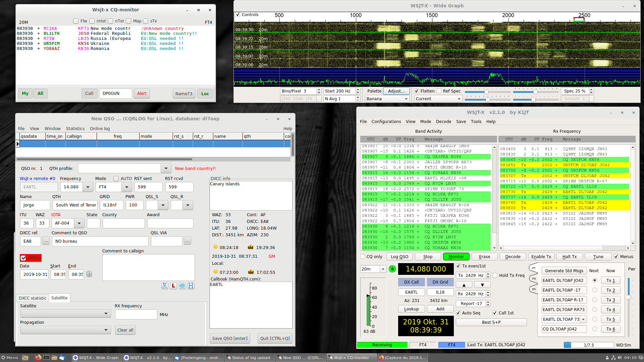The height and width of the screenshot is (362, 644).
Task: Switch to the DXCC statistic tab
Action: [33, 298]
